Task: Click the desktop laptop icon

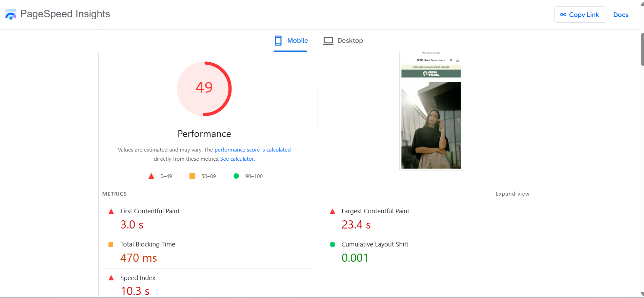Action: click(x=328, y=41)
